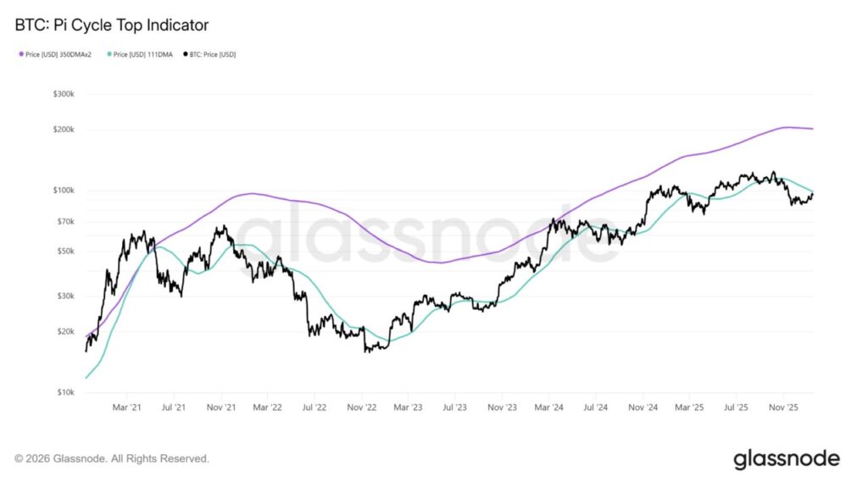This screenshot has height=482, width=868.
Task: Click the $300k y-axis label
Action: coord(64,94)
